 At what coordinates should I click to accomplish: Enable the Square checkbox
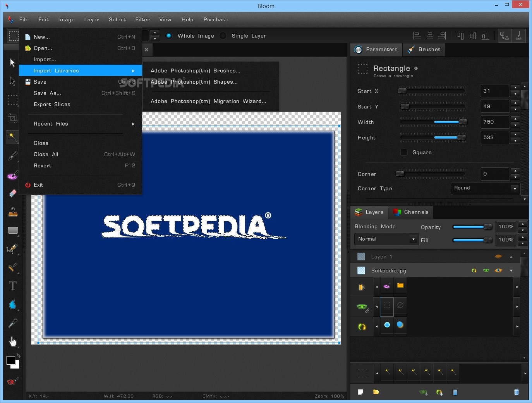pyautogui.click(x=404, y=152)
